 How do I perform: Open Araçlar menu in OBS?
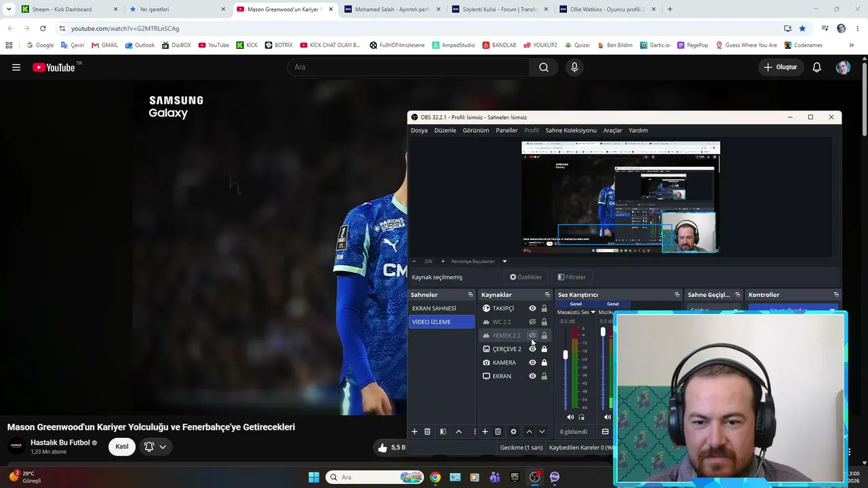pyautogui.click(x=612, y=130)
